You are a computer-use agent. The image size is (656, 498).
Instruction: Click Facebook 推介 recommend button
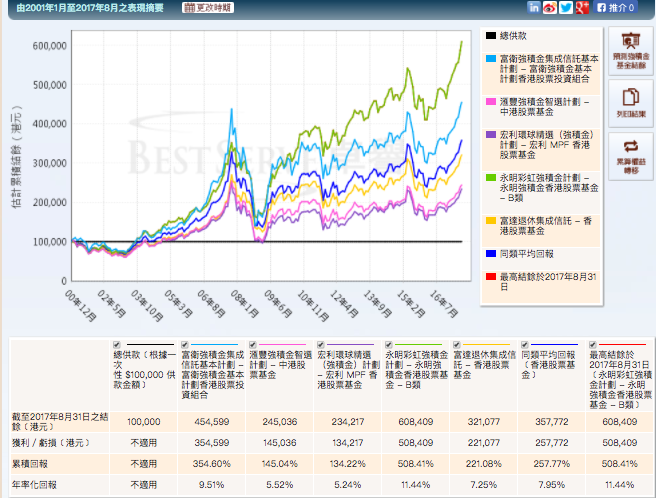click(x=615, y=8)
